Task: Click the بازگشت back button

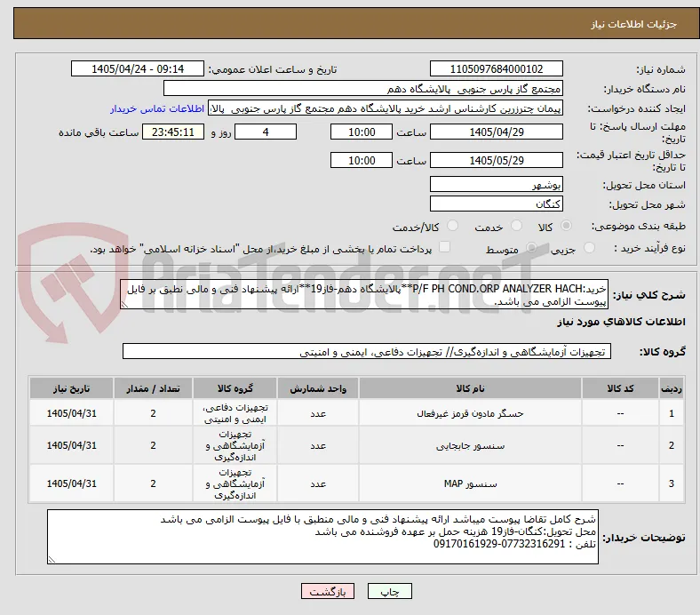Action: pos(328,591)
